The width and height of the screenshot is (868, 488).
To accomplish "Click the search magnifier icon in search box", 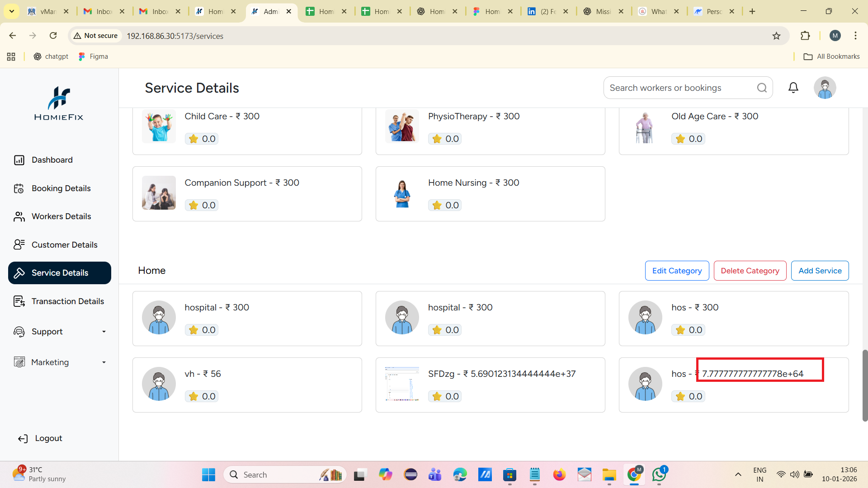I will pos(762,88).
